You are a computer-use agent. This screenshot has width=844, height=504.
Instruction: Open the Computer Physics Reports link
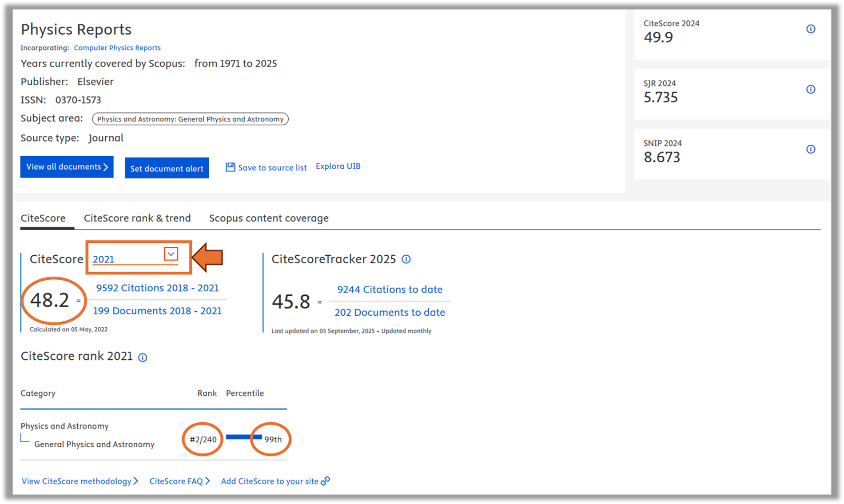117,48
